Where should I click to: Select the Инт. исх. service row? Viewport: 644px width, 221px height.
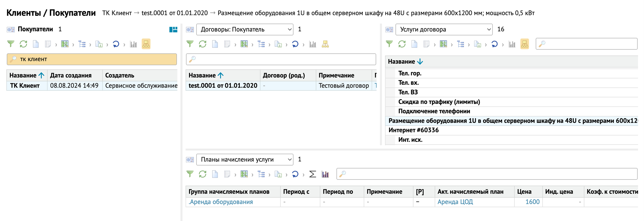pyautogui.click(x=511, y=140)
